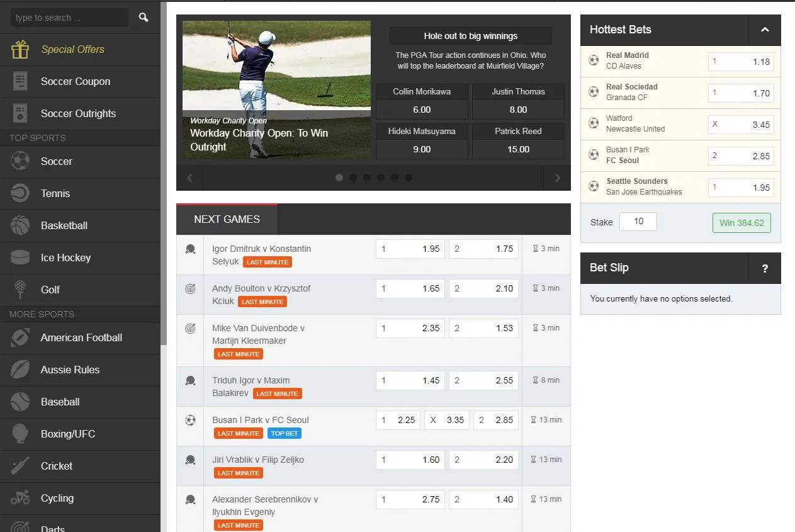This screenshot has height=532, width=795.
Task: Pick Real Madrid odds 1.18
Action: [741, 62]
